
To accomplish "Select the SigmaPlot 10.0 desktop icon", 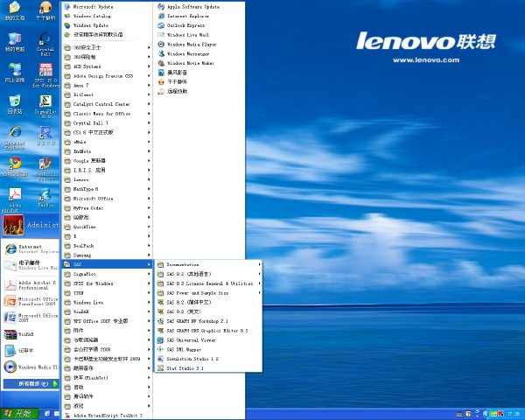I will point(45,107).
